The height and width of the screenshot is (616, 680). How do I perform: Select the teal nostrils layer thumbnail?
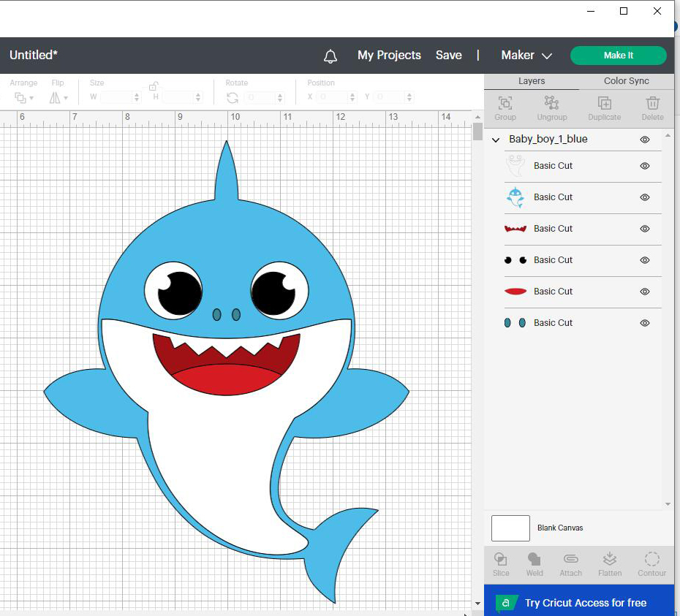(x=515, y=323)
